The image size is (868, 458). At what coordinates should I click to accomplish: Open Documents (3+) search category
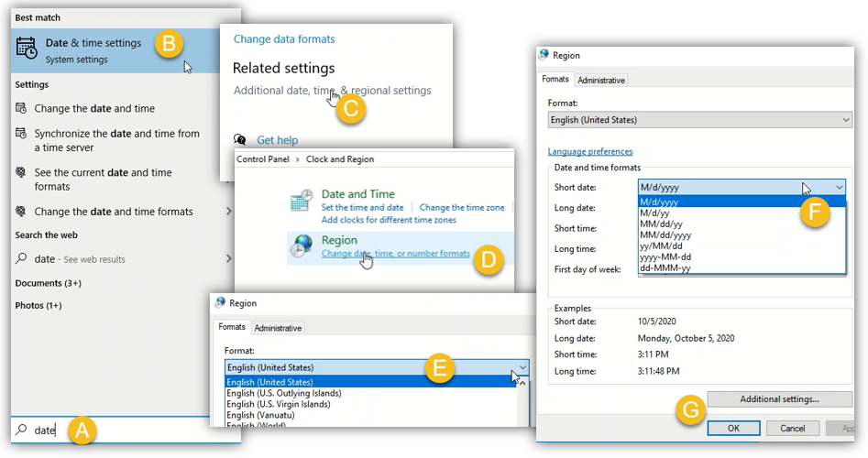[49, 283]
